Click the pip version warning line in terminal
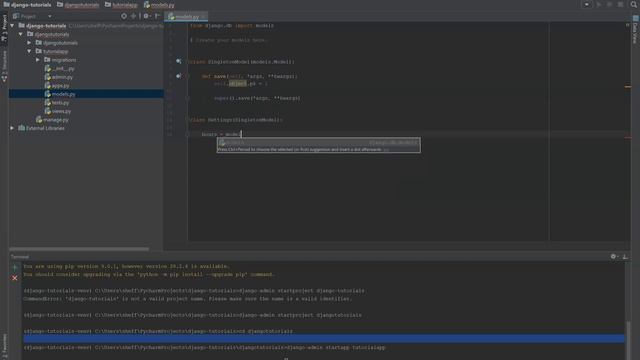Image resolution: width=640 pixels, height=360 pixels. tap(127, 267)
